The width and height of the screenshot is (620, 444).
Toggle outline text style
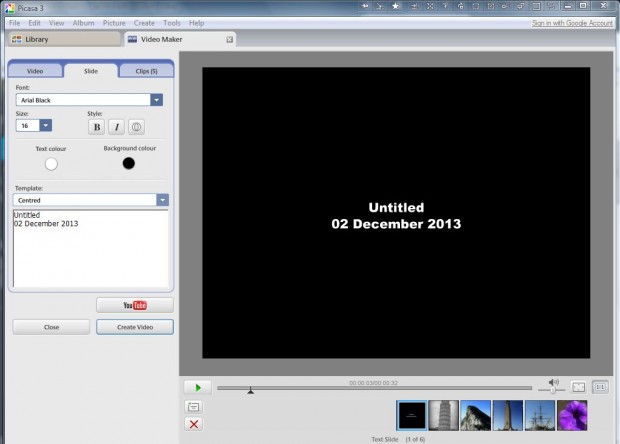point(136,127)
